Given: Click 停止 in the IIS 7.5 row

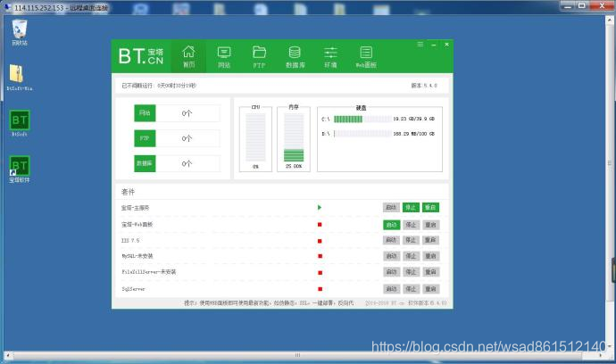Looking at the screenshot, I should pyautogui.click(x=411, y=240).
